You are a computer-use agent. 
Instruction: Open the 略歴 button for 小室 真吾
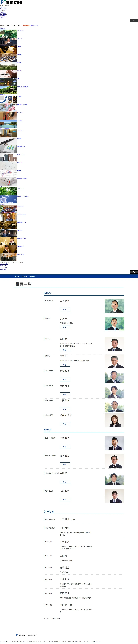pyautogui.click(x=65, y=447)
